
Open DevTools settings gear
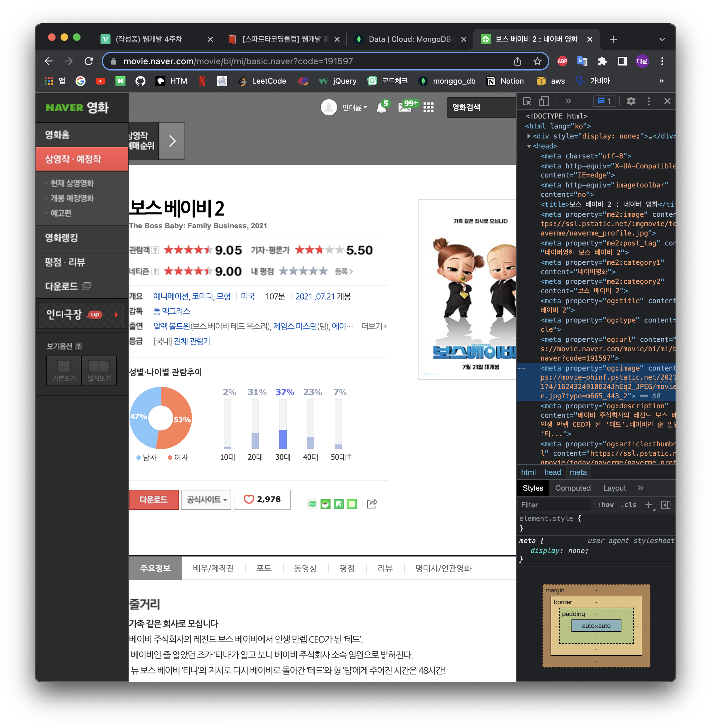[x=631, y=101]
